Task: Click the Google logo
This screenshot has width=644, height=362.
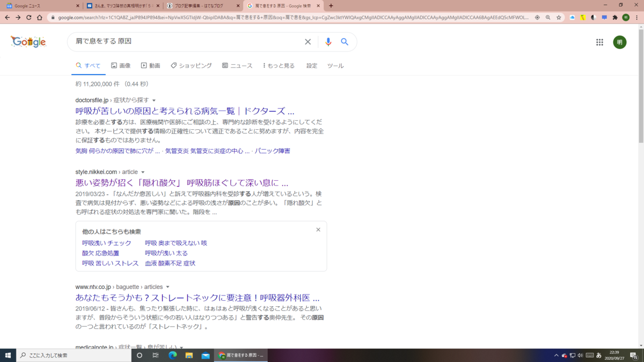Action: coord(28,42)
